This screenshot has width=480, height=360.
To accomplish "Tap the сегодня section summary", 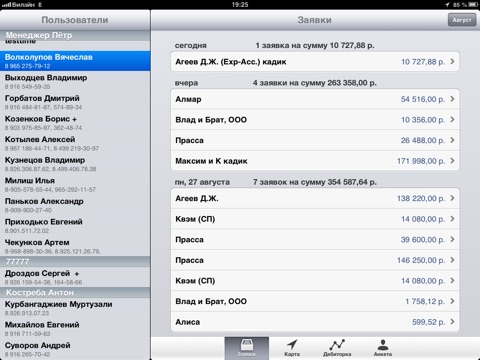I will (x=315, y=45).
